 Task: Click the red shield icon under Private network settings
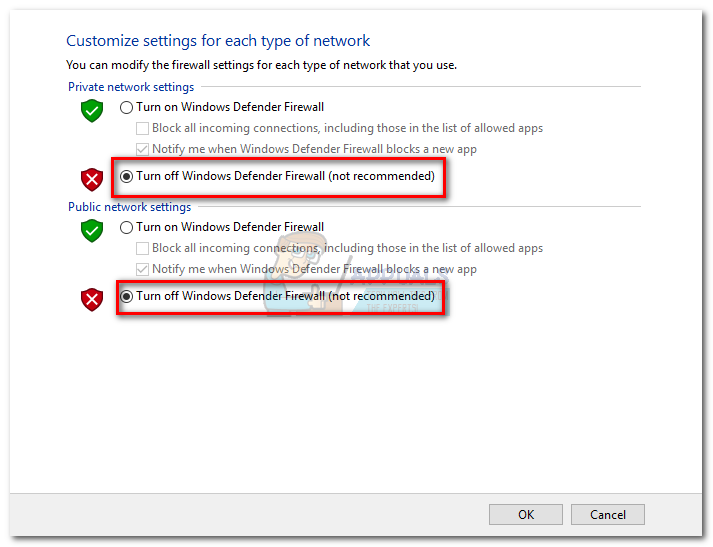tap(92, 179)
